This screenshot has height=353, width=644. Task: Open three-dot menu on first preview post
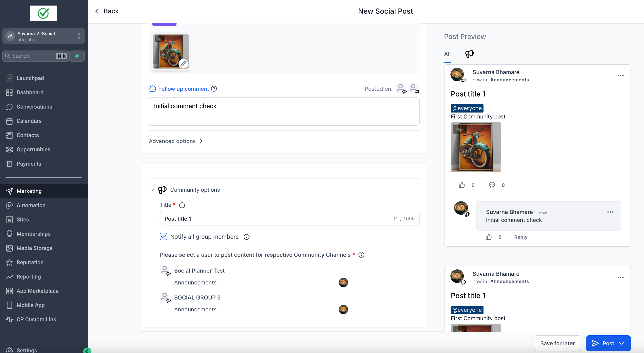(x=620, y=76)
